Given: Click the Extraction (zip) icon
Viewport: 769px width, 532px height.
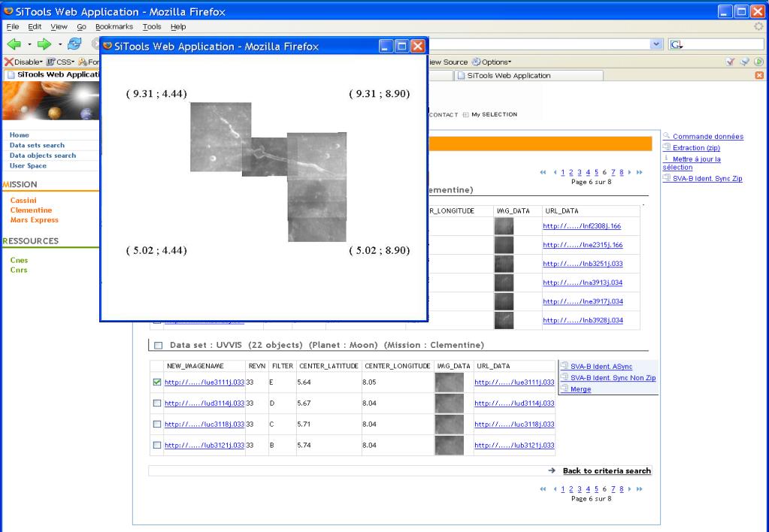Looking at the screenshot, I should [x=667, y=147].
